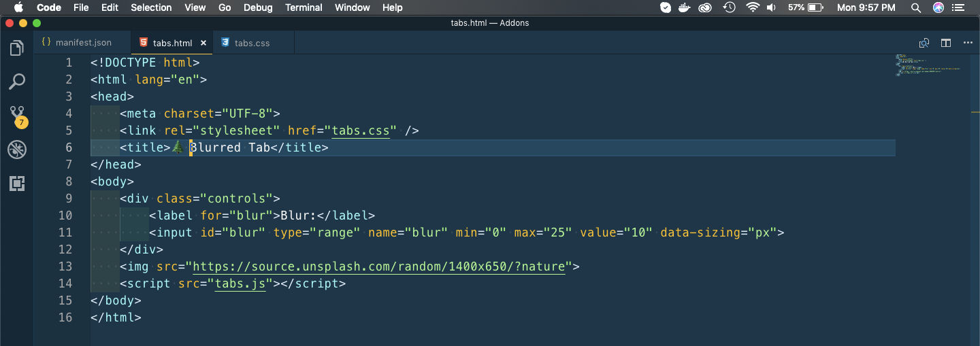Click the opening <head> tag on line 3
980x346 pixels.
pyautogui.click(x=112, y=97)
